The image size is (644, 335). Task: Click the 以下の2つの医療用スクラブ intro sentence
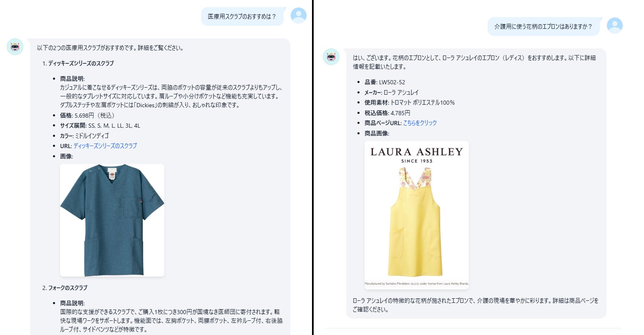[x=110, y=48]
